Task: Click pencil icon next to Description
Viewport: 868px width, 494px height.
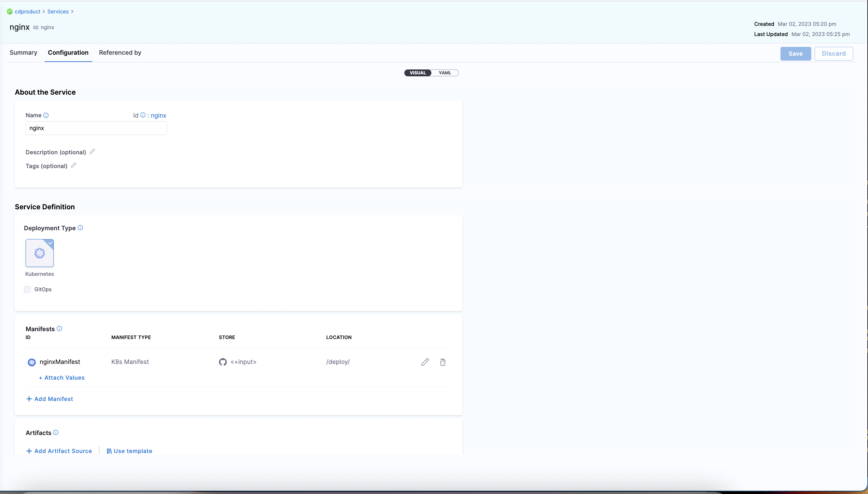Action: (x=92, y=152)
